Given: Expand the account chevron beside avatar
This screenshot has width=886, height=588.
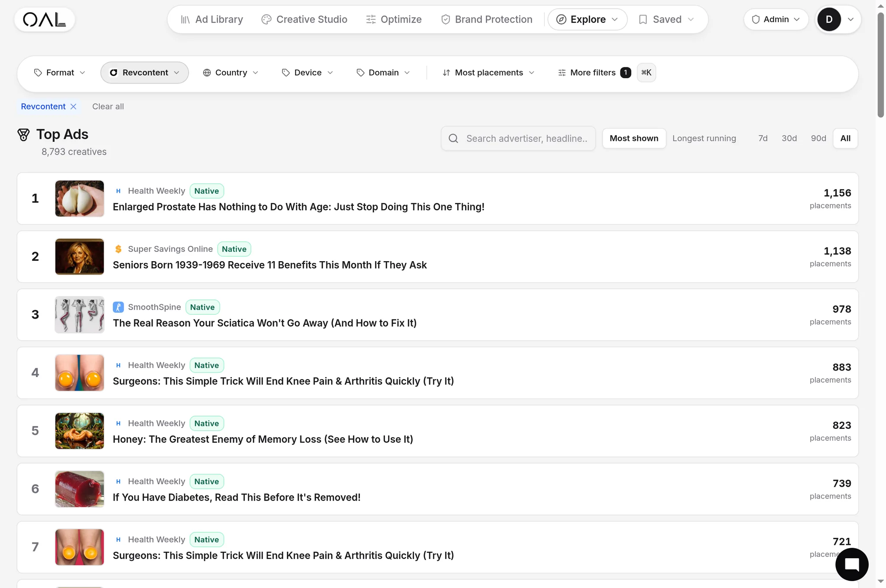Looking at the screenshot, I should coord(851,19).
